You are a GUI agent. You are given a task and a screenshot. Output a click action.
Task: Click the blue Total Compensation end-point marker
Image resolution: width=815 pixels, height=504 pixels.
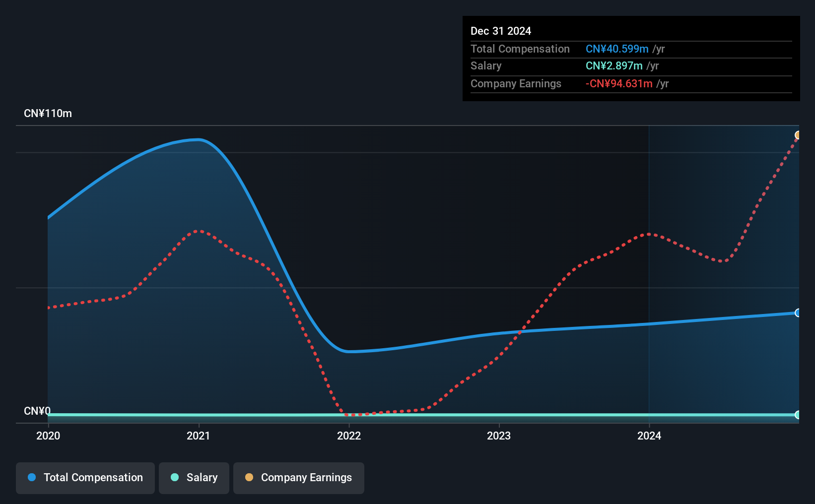(798, 313)
